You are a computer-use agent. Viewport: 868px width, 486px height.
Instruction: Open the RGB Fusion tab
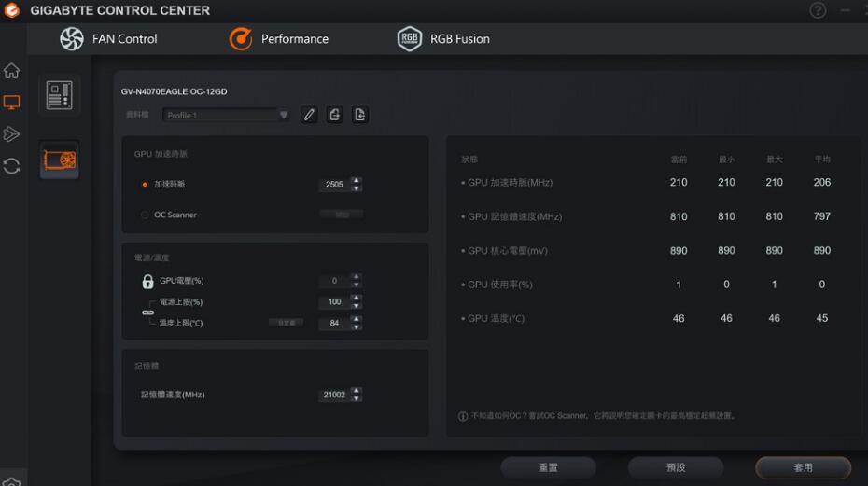tap(443, 39)
